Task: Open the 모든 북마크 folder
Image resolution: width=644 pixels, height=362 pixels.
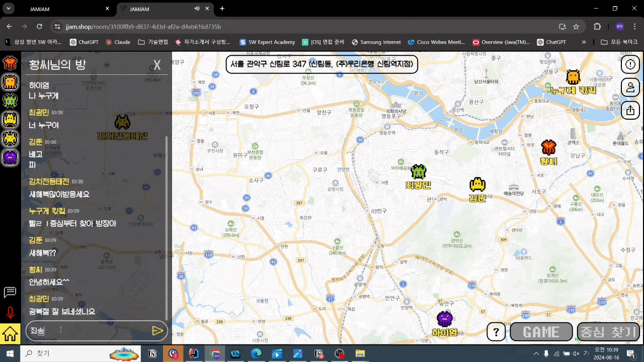Action: pos(619,42)
